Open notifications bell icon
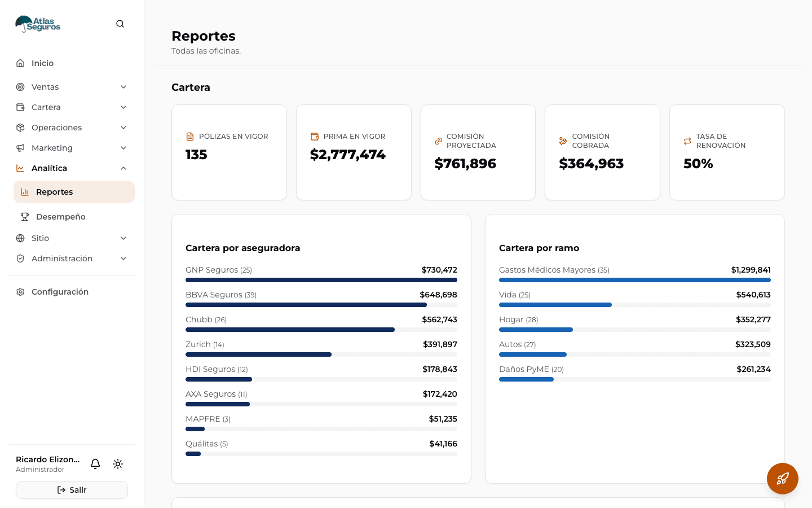Image resolution: width=812 pixels, height=508 pixels. pos(95,464)
